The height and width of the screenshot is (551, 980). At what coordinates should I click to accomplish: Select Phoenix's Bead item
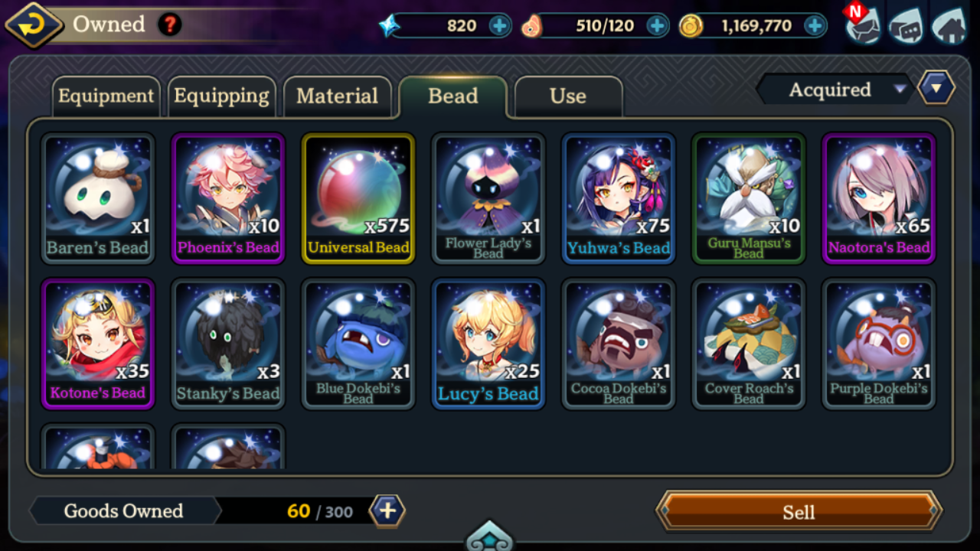(x=228, y=198)
